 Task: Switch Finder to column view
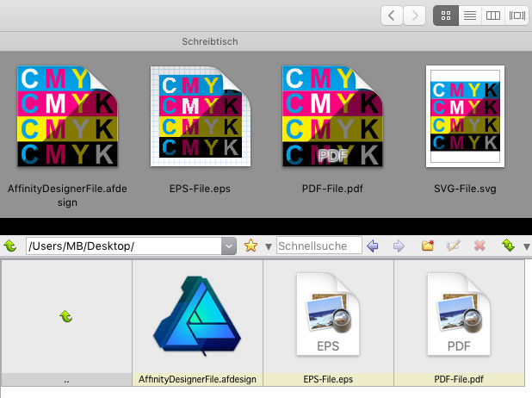point(493,16)
